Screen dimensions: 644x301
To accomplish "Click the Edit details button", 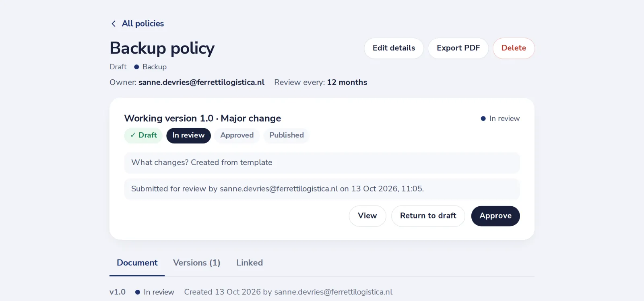I will pos(394,48).
